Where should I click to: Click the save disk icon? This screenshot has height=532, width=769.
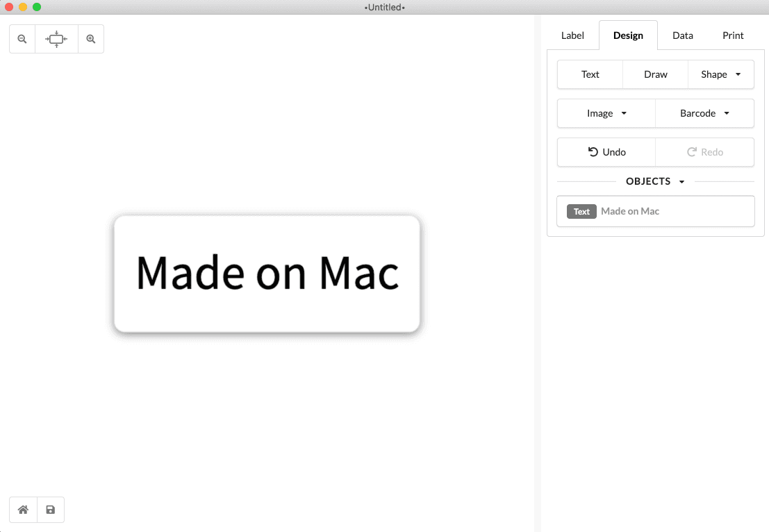tap(50, 509)
